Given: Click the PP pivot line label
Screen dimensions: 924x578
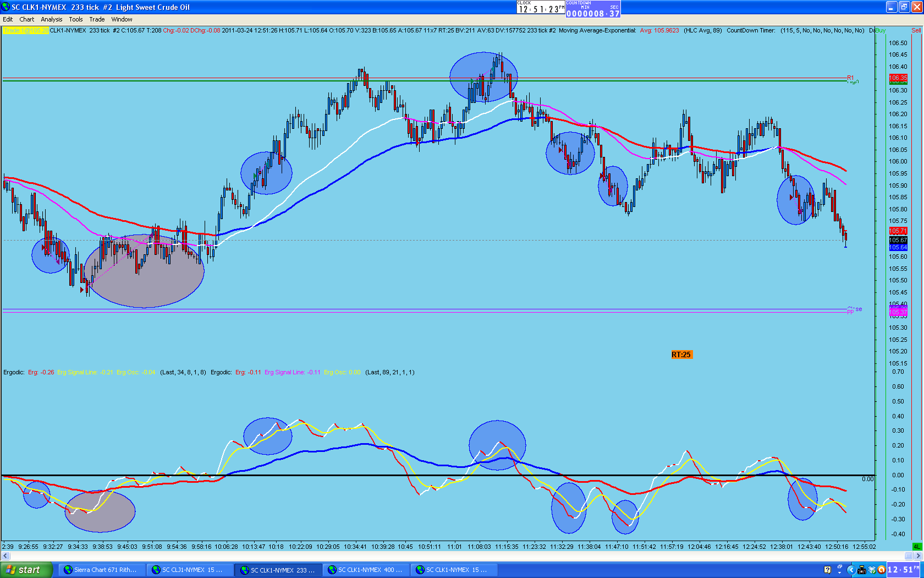Looking at the screenshot, I should (x=850, y=312).
